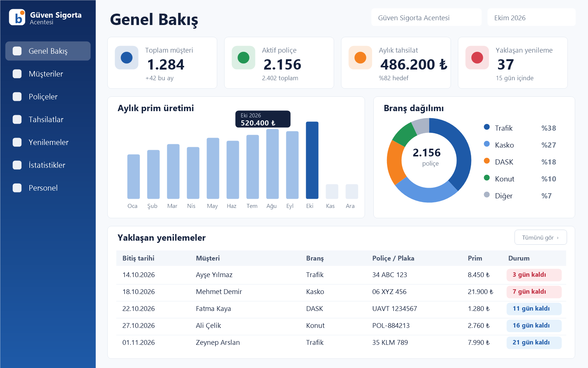
Task: Click the Personel sidebar icon
Action: pyautogui.click(x=17, y=188)
